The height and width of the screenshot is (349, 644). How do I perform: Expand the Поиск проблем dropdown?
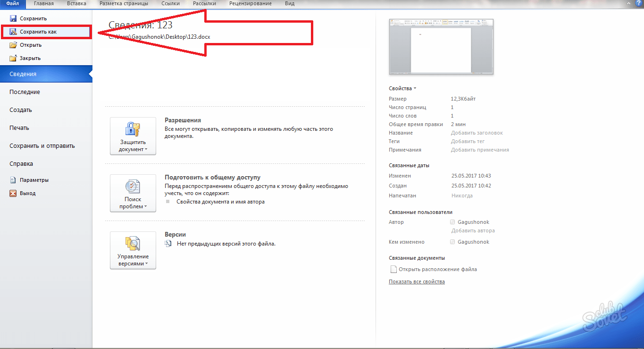click(133, 193)
